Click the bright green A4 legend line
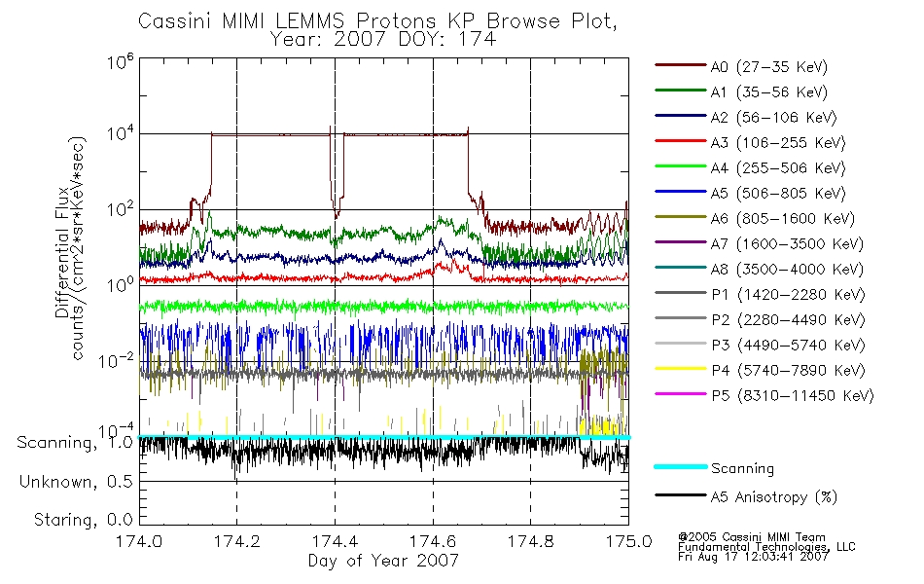The height and width of the screenshot is (584, 924). click(680, 166)
